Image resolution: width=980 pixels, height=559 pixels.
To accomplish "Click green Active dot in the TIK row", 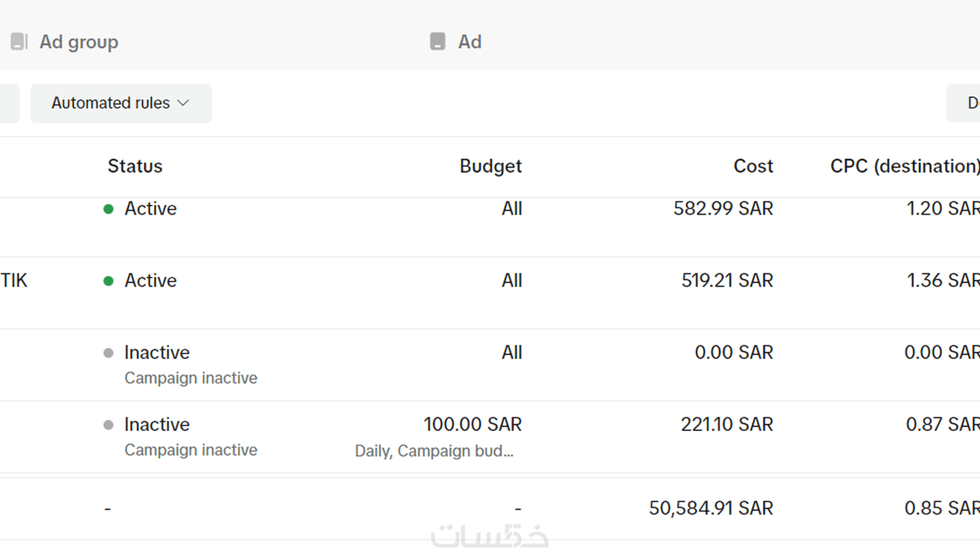I will point(108,281).
